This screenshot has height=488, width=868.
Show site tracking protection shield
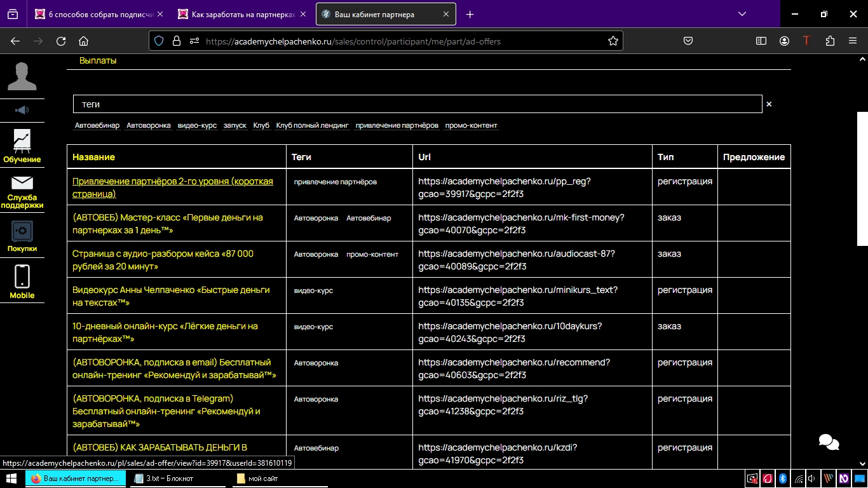[159, 41]
